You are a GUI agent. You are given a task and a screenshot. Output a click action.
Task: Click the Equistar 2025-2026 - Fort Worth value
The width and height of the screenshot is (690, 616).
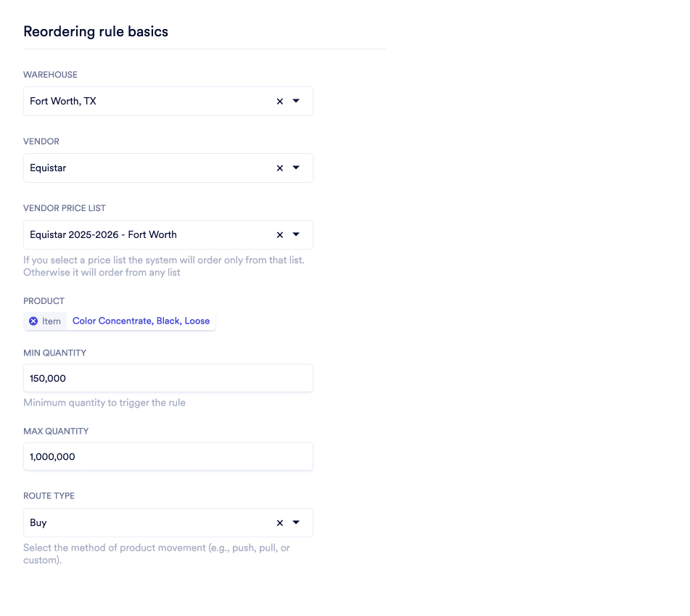[103, 235]
